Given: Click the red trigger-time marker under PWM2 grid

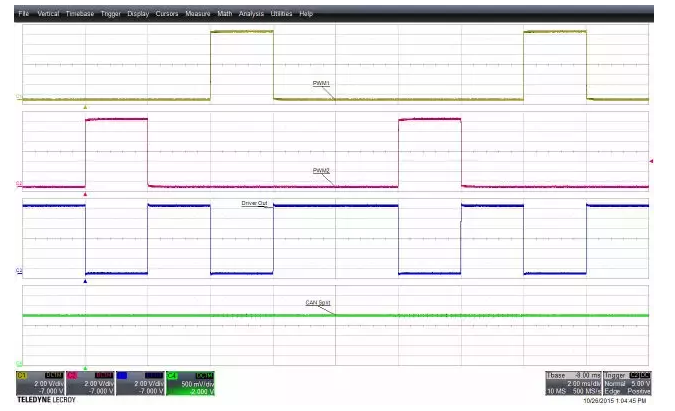Looking at the screenshot, I should click(85, 195).
